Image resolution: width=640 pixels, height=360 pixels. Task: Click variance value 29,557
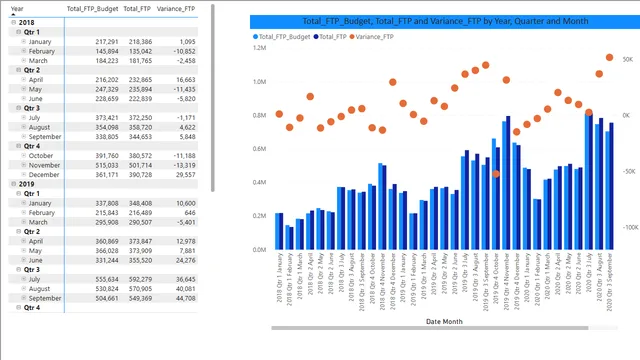(186, 175)
